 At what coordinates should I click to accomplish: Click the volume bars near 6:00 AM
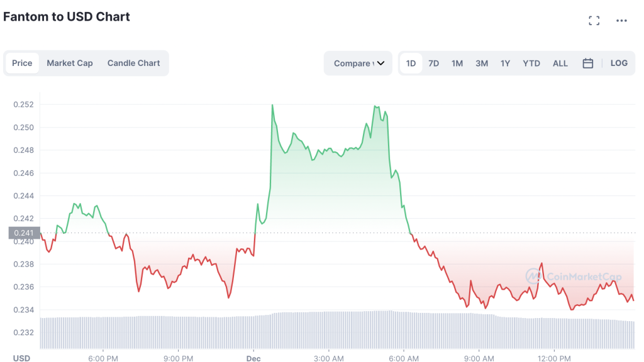[404, 331]
